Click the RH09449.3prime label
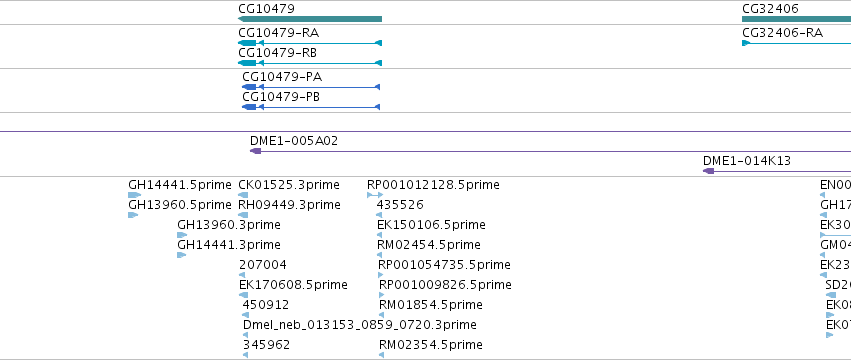The width and height of the screenshot is (851, 360). [289, 205]
